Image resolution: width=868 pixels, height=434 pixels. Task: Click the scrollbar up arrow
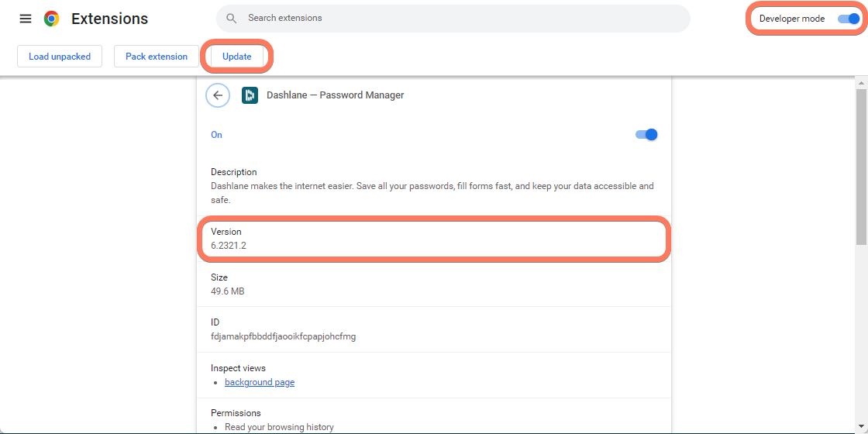[x=861, y=83]
